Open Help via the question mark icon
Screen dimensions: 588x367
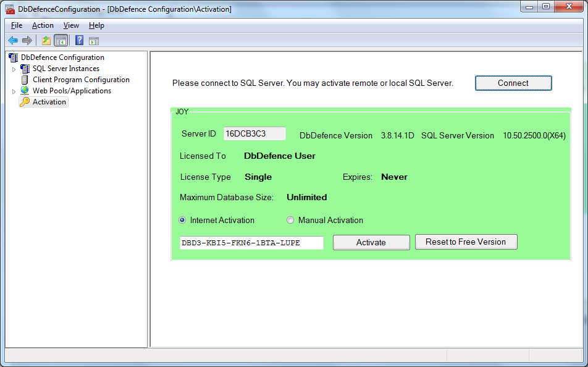pos(79,41)
